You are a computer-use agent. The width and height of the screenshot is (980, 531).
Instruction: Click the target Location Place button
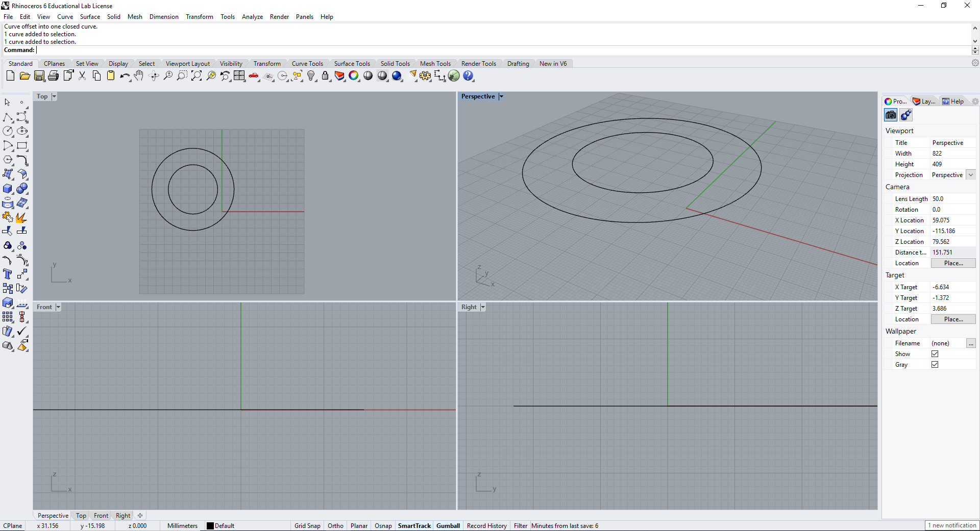point(953,319)
